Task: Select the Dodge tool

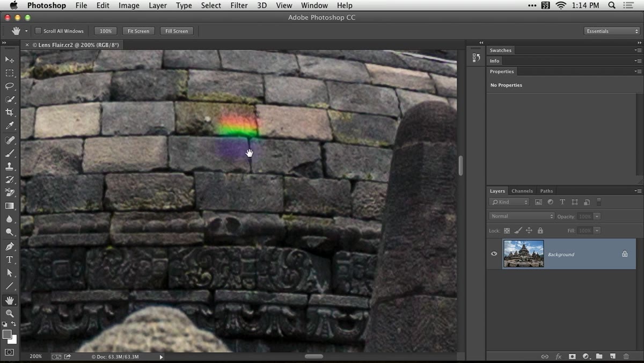Action: [x=10, y=233]
